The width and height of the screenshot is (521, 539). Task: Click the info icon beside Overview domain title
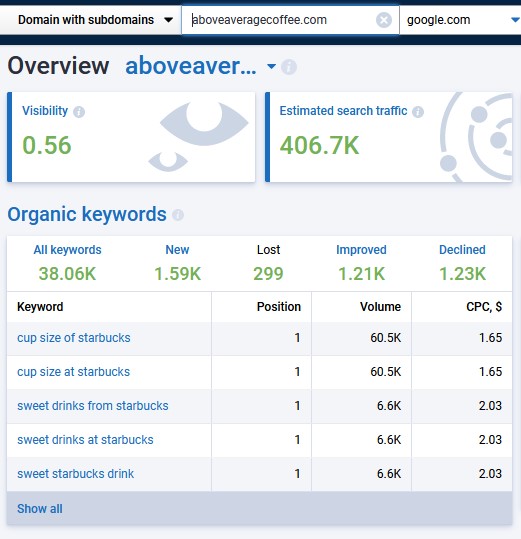click(289, 67)
